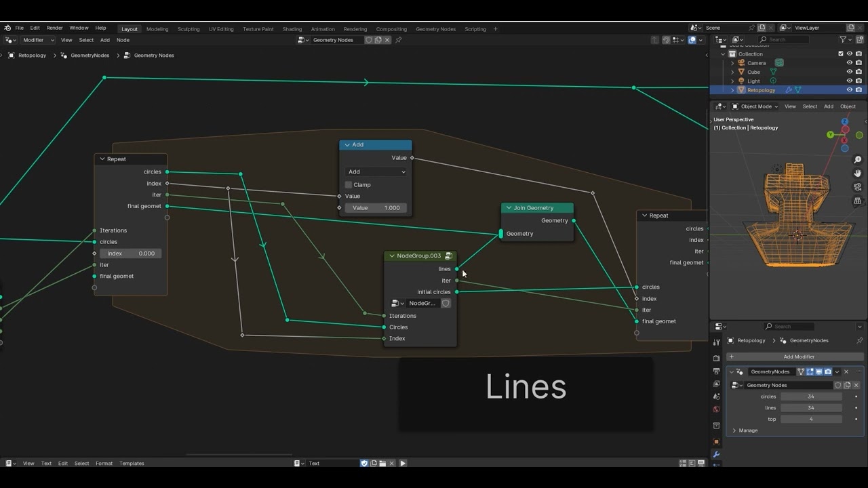868x488 pixels.
Task: Open the View Layer properties tab
Action: tap(716, 384)
